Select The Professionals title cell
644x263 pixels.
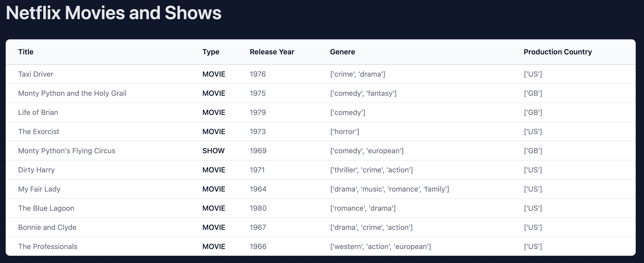click(x=48, y=246)
